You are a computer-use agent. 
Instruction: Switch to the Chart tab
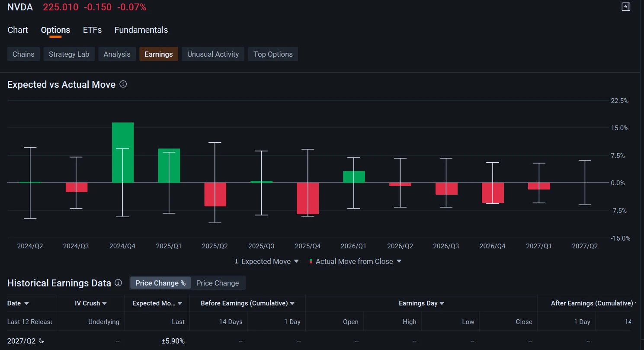(x=18, y=30)
